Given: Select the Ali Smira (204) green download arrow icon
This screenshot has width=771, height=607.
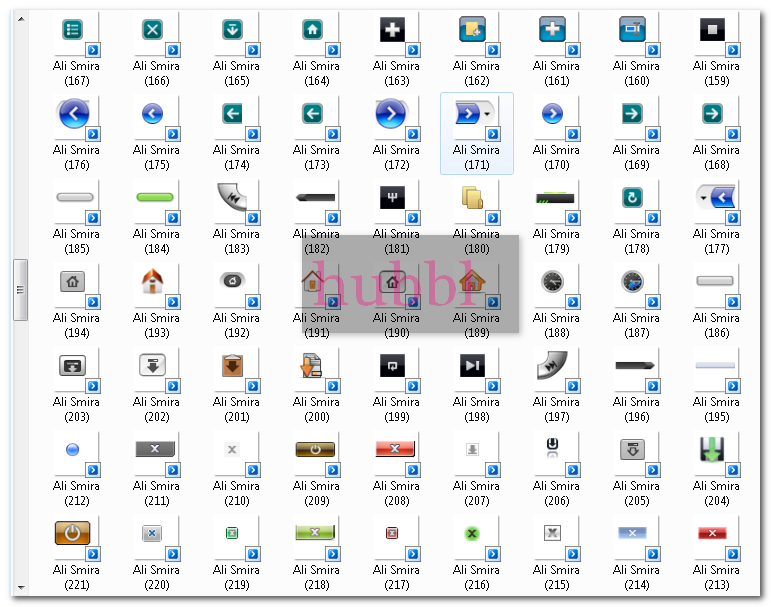Looking at the screenshot, I should (x=712, y=449).
